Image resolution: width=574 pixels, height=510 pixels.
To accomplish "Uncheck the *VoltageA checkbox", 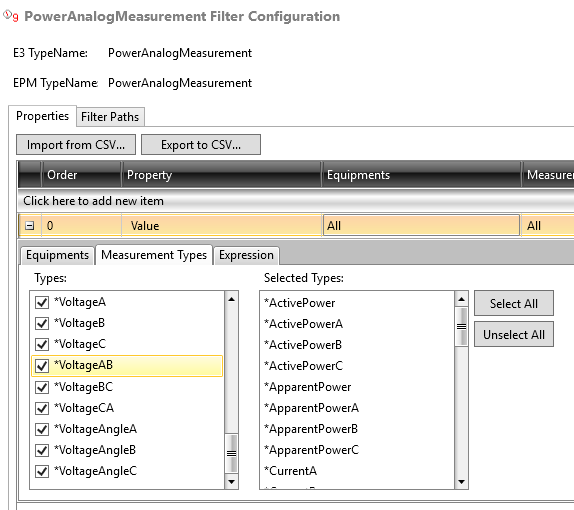I will click(42, 302).
